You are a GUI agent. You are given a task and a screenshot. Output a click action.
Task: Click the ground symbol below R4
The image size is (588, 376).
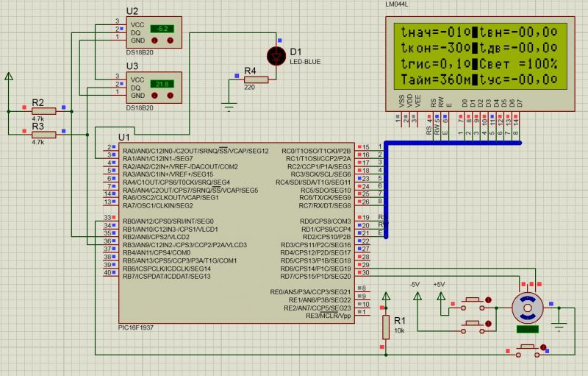[230, 107]
